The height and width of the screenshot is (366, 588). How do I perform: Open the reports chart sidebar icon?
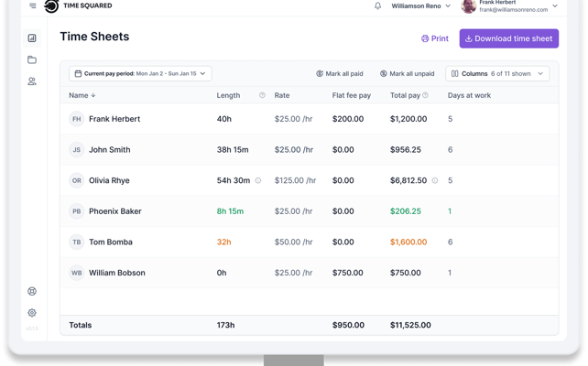tap(32, 38)
